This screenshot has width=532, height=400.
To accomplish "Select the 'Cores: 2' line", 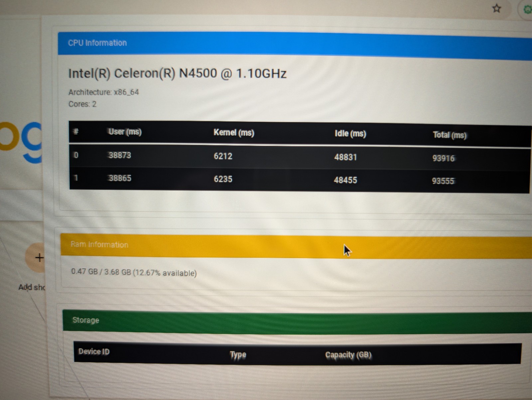I will pyautogui.click(x=82, y=104).
